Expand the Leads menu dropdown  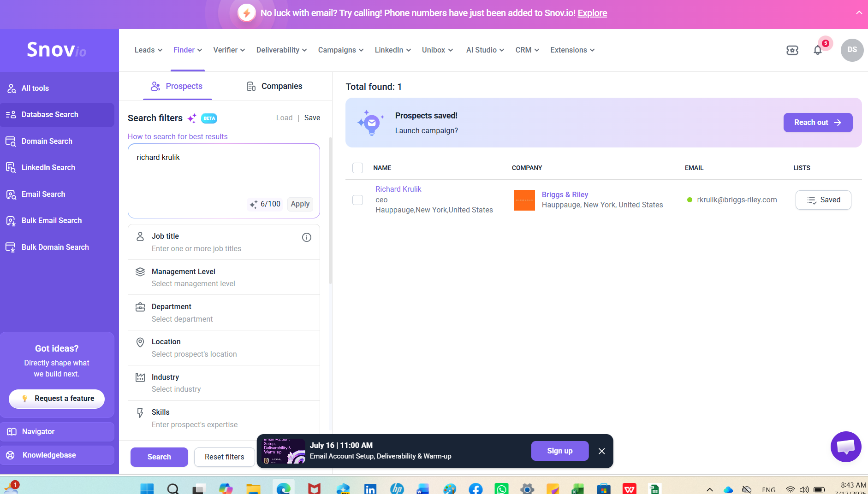point(149,50)
